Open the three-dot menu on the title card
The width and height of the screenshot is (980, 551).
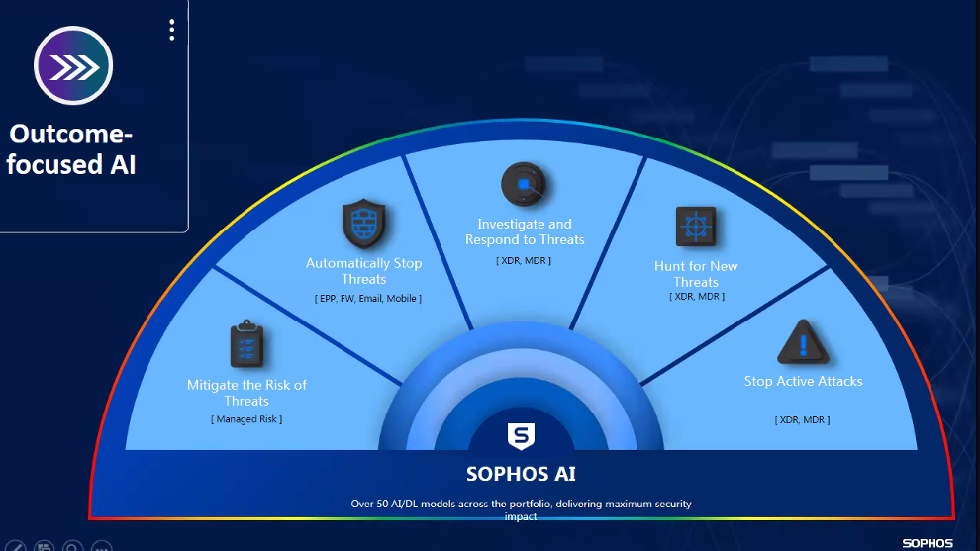pos(172,30)
